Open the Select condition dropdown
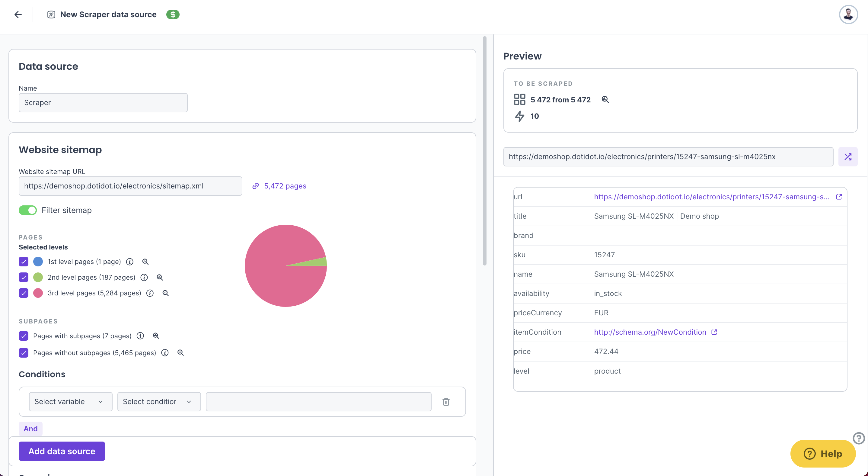Image resolution: width=868 pixels, height=476 pixels. [159, 402]
